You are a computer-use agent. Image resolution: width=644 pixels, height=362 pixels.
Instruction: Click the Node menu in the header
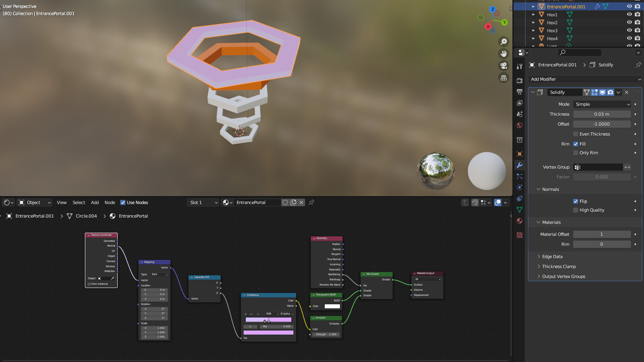(x=110, y=202)
